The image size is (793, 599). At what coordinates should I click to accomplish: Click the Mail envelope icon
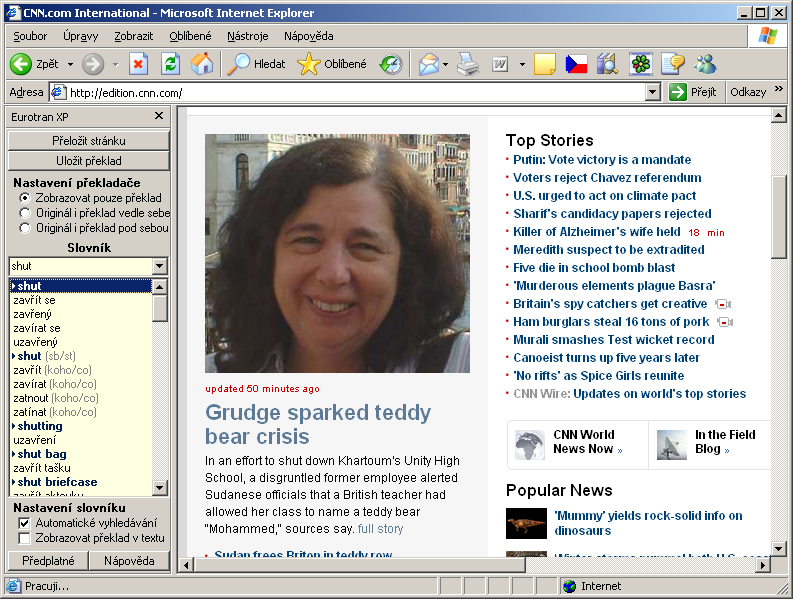pos(428,65)
